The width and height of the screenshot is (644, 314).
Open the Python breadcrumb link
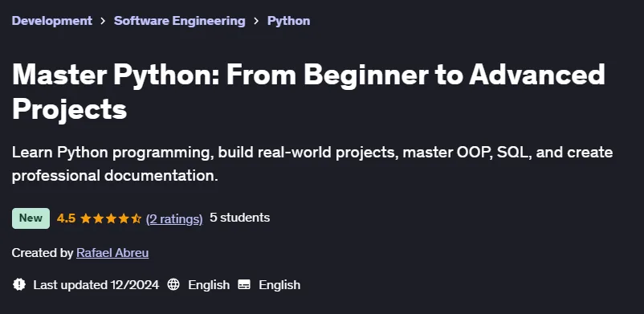point(289,21)
